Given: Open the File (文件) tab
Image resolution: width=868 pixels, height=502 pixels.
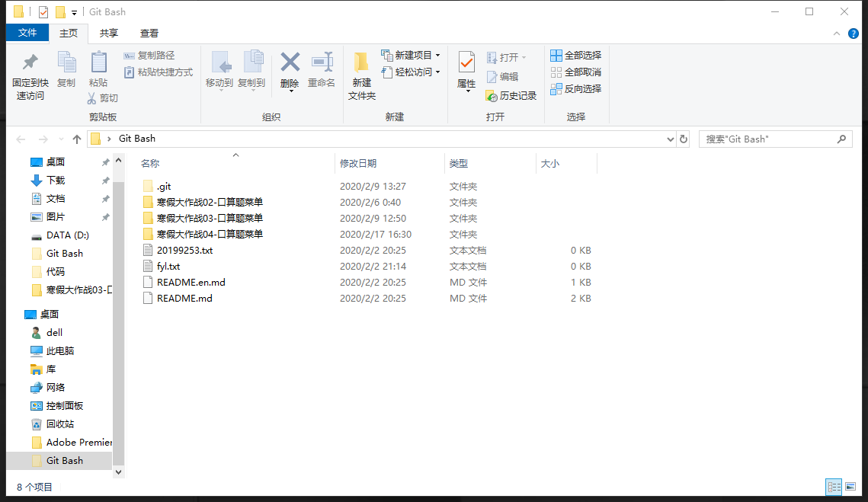Looking at the screenshot, I should click(27, 33).
